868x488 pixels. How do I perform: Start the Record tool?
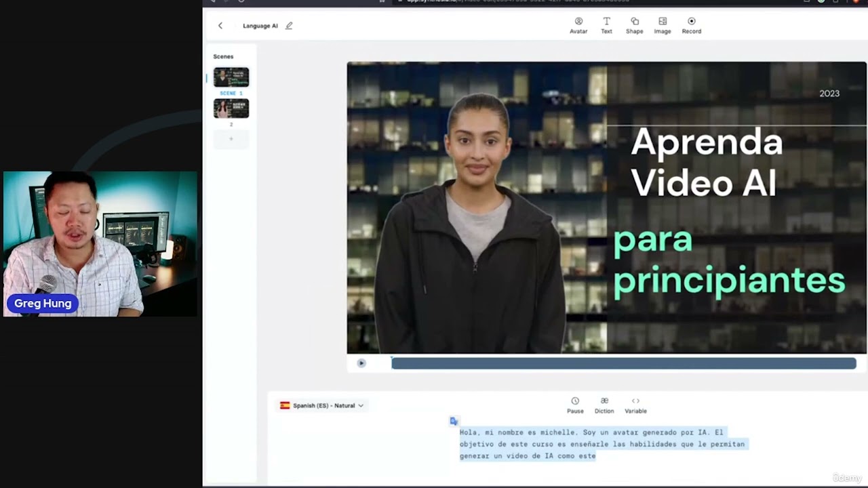(692, 26)
